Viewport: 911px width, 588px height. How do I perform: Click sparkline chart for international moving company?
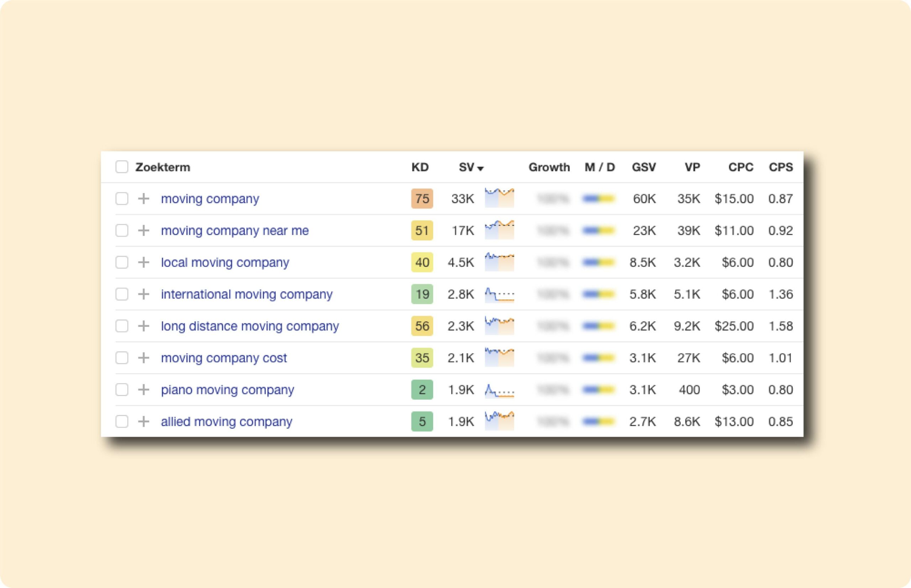pos(499,295)
